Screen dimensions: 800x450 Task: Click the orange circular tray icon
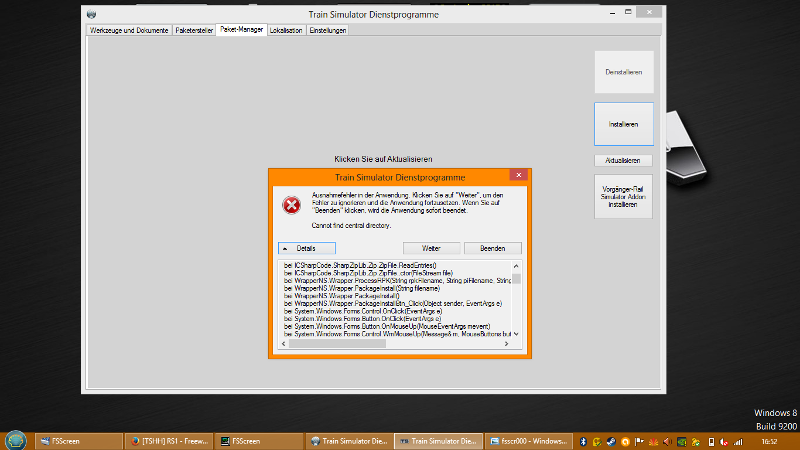[625, 442]
